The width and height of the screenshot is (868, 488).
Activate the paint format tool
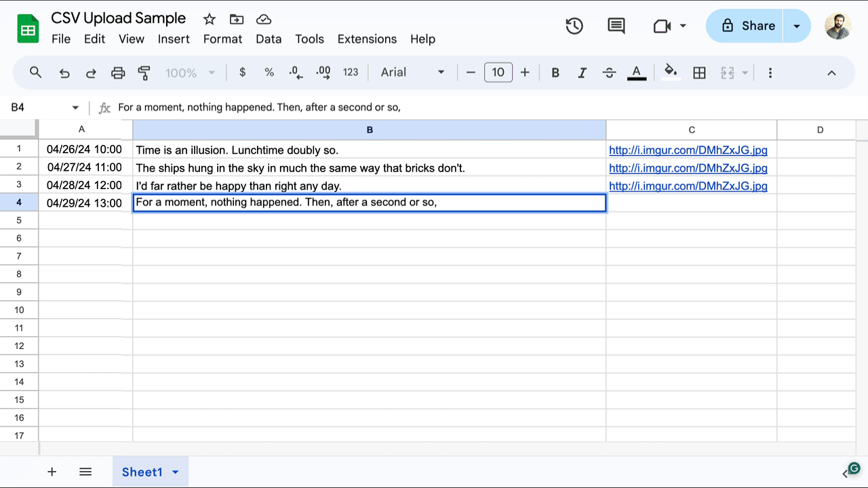(x=144, y=73)
